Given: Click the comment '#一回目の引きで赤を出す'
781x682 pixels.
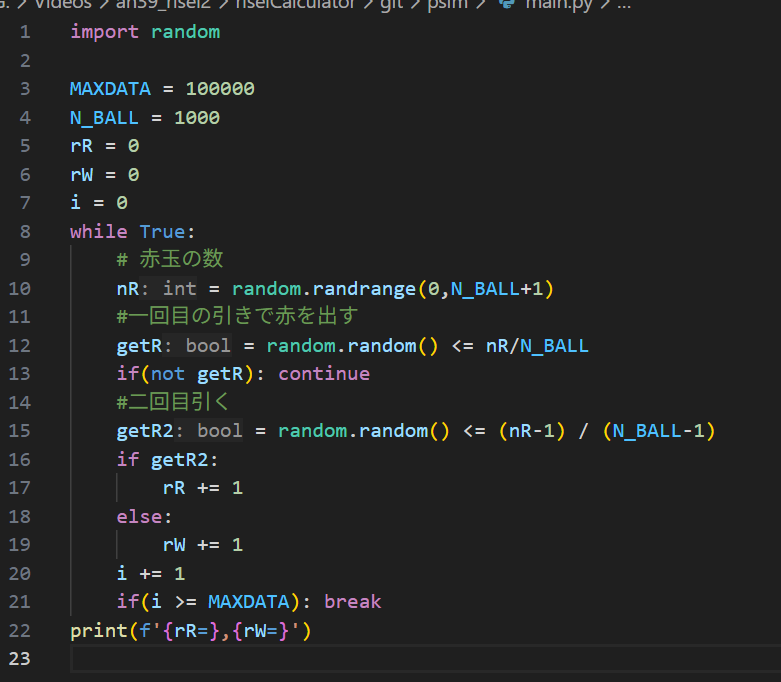Looking at the screenshot, I should (x=237, y=316).
